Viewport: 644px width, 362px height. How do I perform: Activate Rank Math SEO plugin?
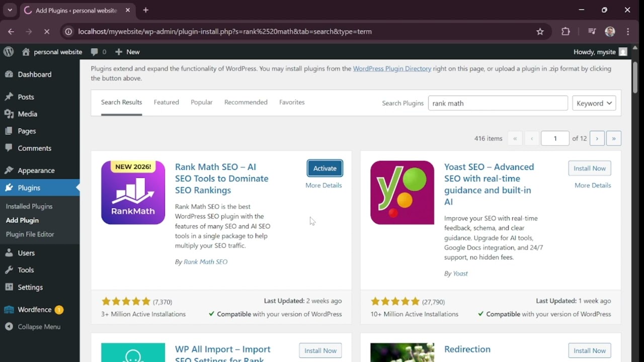[325, 168]
